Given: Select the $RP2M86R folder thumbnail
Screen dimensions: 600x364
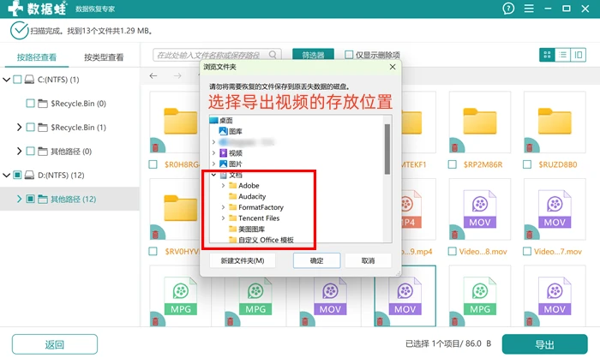Looking at the screenshot, I should point(479,122).
